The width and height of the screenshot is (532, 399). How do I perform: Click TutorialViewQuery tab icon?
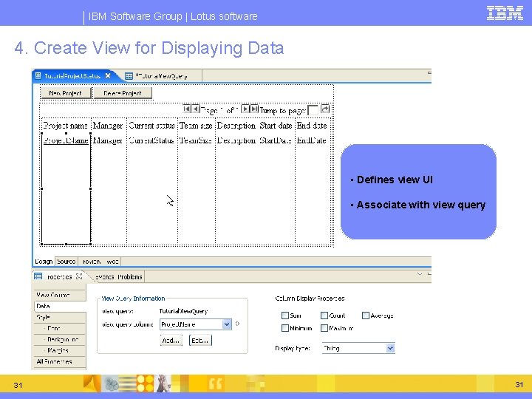129,76
